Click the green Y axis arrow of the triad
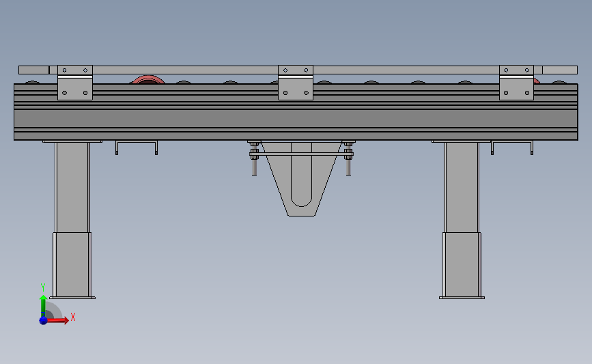 43,307
